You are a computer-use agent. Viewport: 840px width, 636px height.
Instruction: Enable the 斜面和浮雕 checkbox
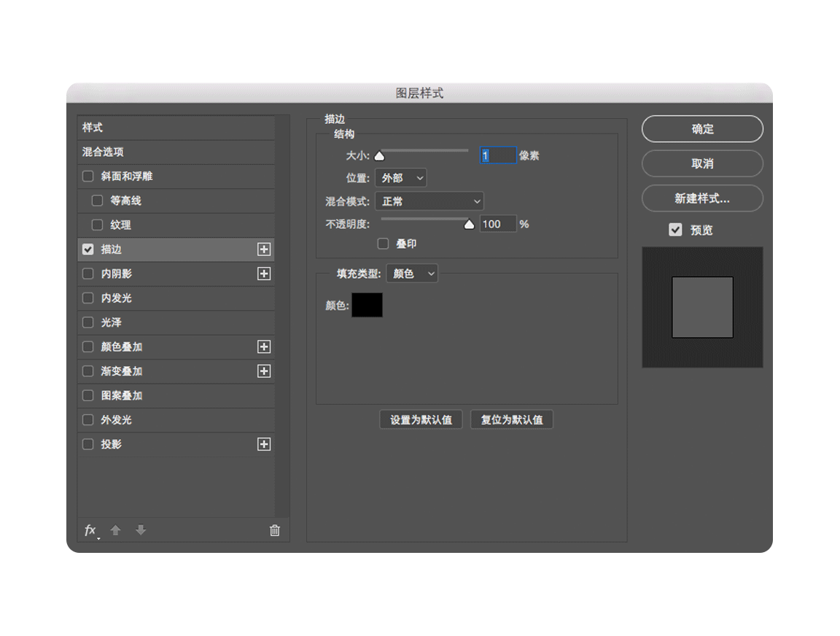coord(87,177)
